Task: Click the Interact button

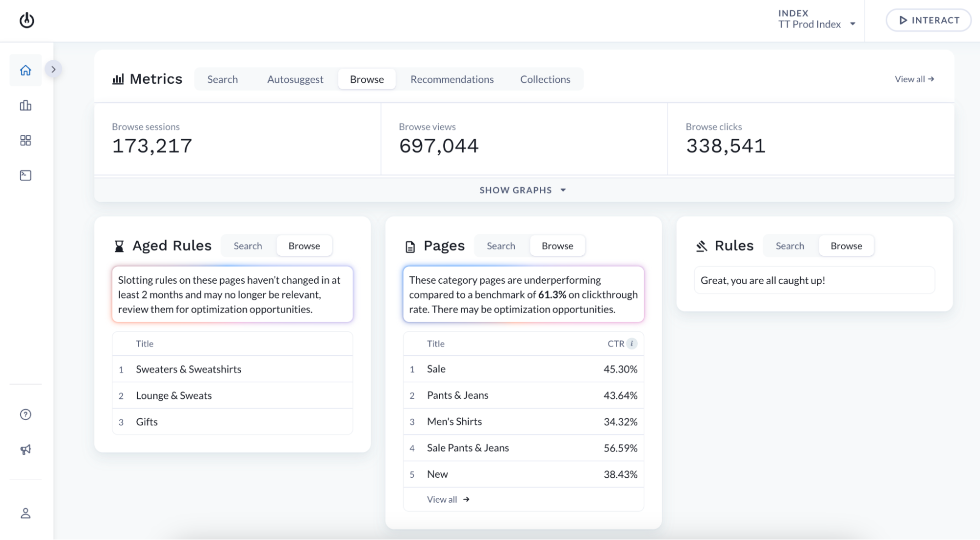Action: pyautogui.click(x=928, y=20)
